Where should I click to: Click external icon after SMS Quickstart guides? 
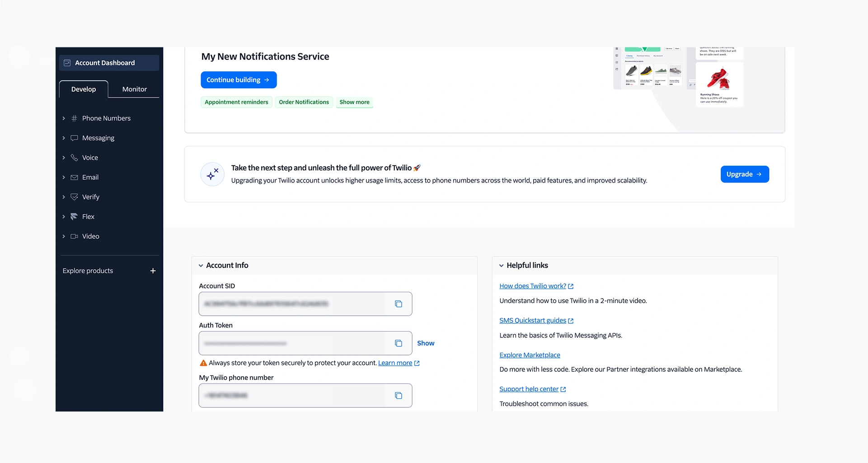pos(571,321)
